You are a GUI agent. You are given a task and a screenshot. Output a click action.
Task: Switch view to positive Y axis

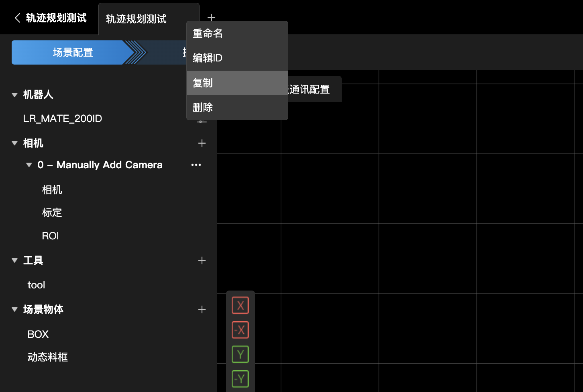pos(240,355)
